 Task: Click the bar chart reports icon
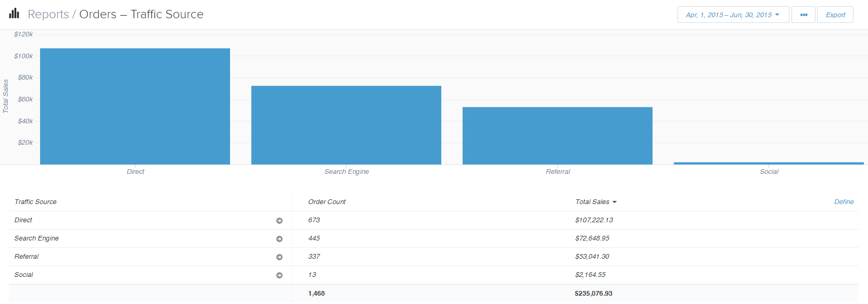[14, 14]
